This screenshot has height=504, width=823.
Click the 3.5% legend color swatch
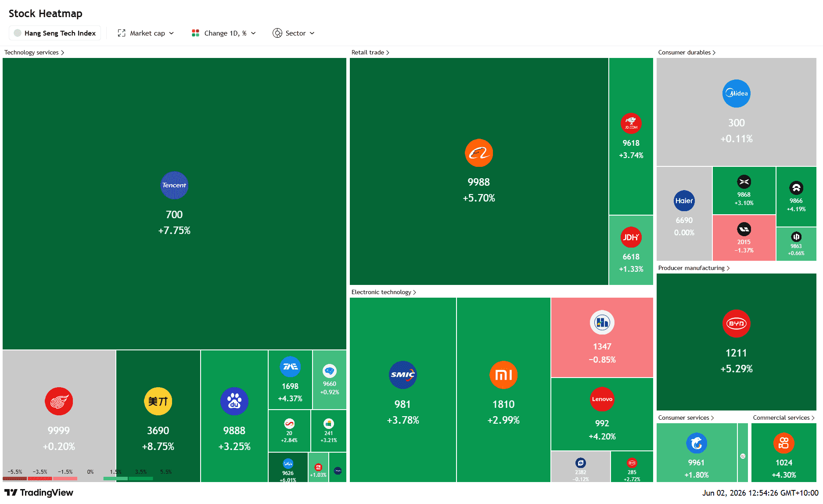point(141,479)
